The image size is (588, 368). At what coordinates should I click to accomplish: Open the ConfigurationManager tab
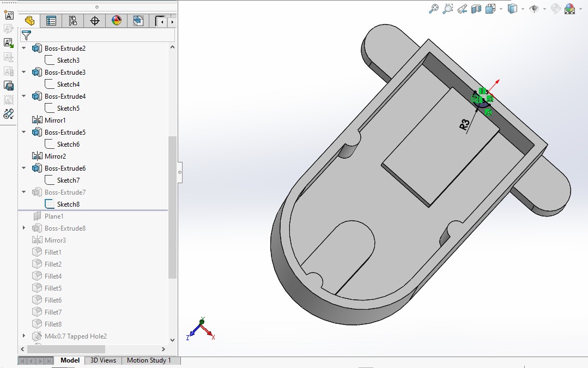tap(72, 21)
